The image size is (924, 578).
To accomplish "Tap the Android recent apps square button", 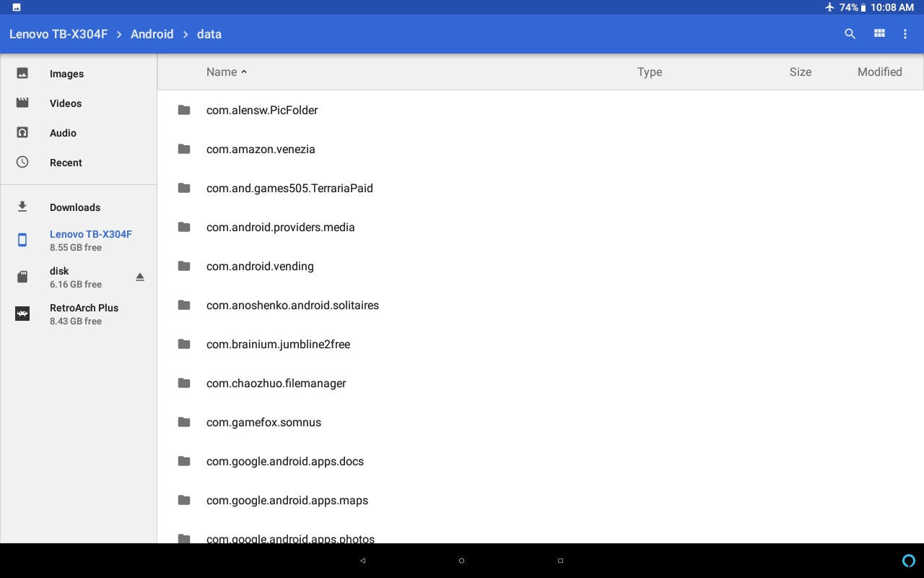I will tap(560, 561).
